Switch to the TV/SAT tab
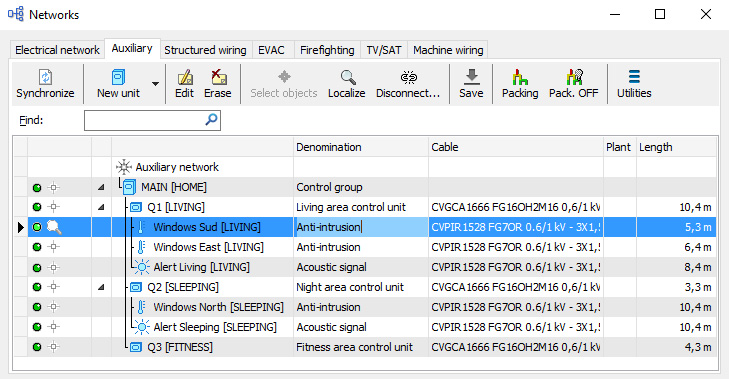729x379 pixels. pos(384,50)
